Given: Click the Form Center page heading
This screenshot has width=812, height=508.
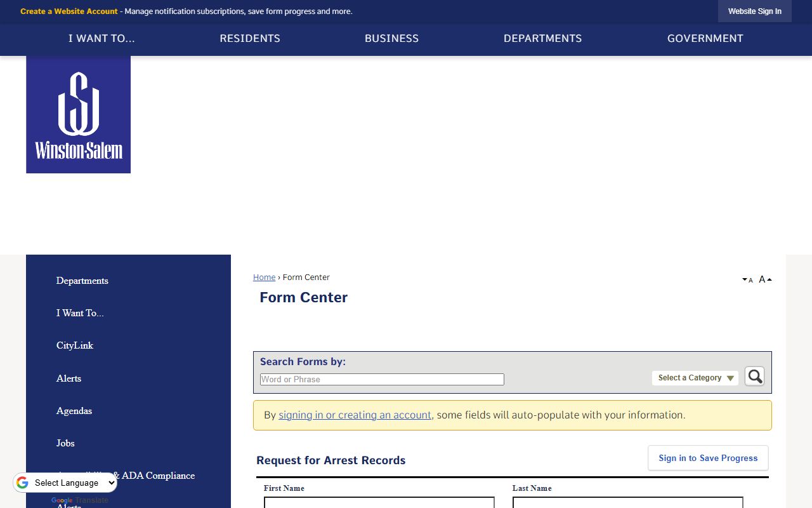Looking at the screenshot, I should coord(303,297).
